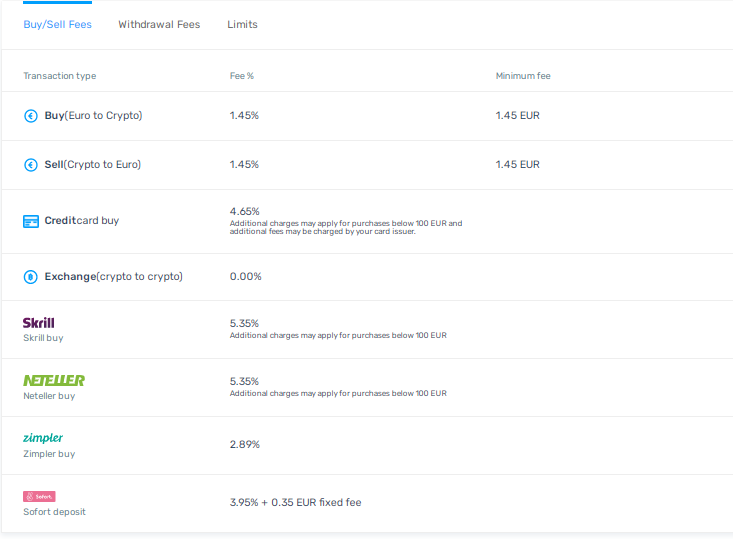Click the Transaction type column header
The height and width of the screenshot is (539, 733).
pos(60,76)
